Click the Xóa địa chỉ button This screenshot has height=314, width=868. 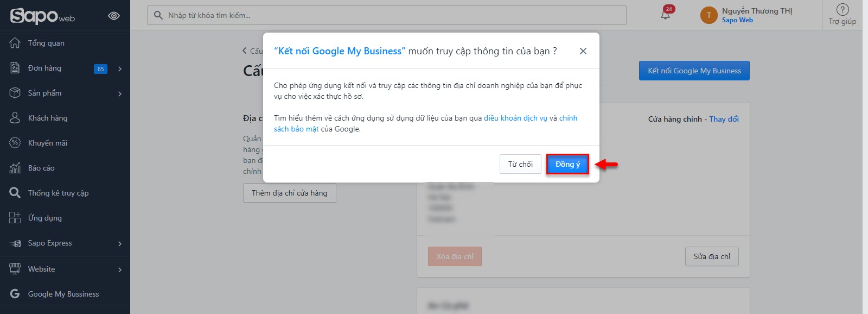coord(455,256)
